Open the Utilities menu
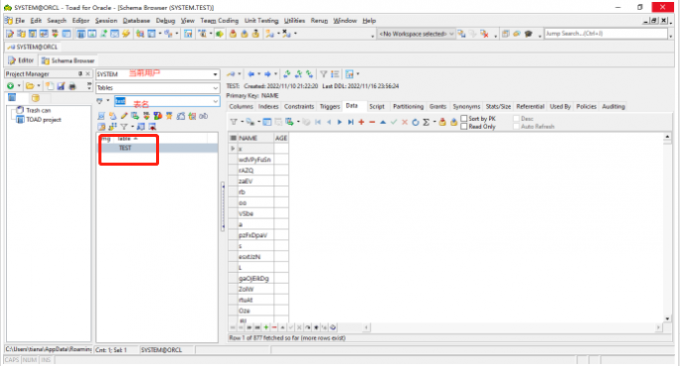The height and width of the screenshot is (366, 680). tap(294, 20)
